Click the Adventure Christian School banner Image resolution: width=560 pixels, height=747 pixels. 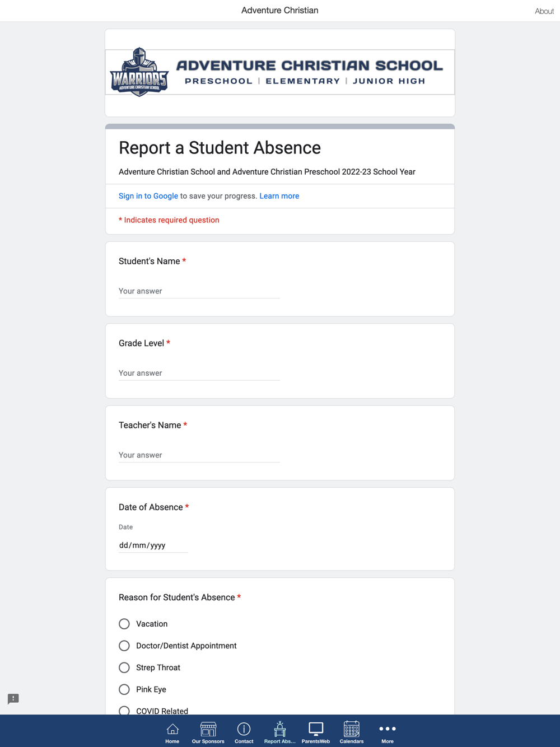[280, 72]
